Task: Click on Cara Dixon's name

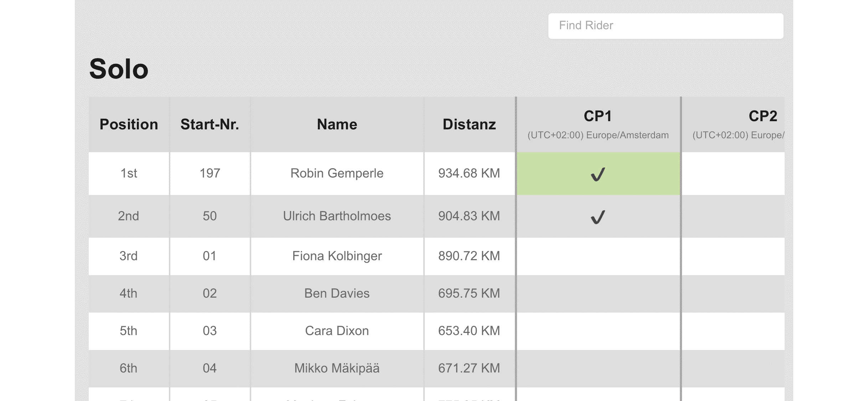Action: (337, 331)
